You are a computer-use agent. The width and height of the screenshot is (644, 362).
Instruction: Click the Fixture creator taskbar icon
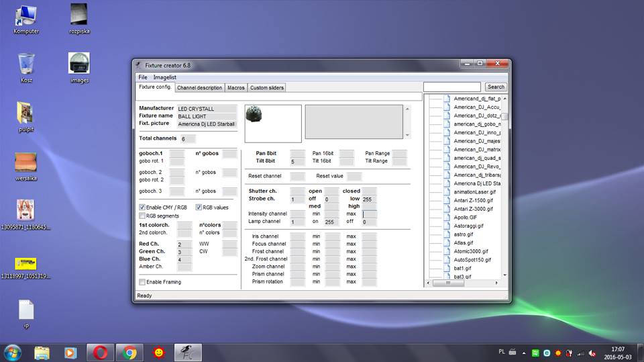point(188,352)
